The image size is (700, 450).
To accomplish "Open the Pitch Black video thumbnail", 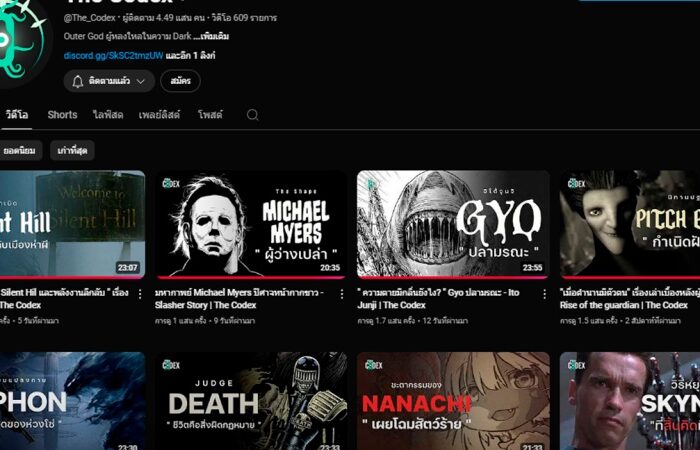I will [x=630, y=224].
